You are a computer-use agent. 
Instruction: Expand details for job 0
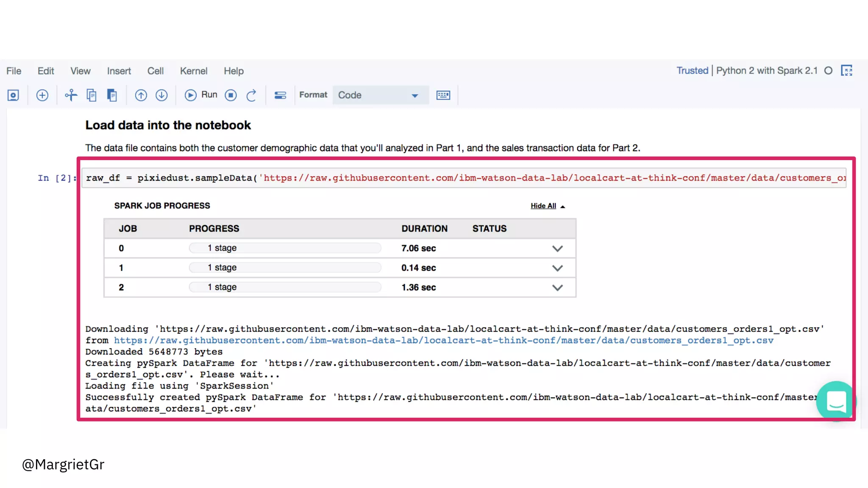pos(557,249)
